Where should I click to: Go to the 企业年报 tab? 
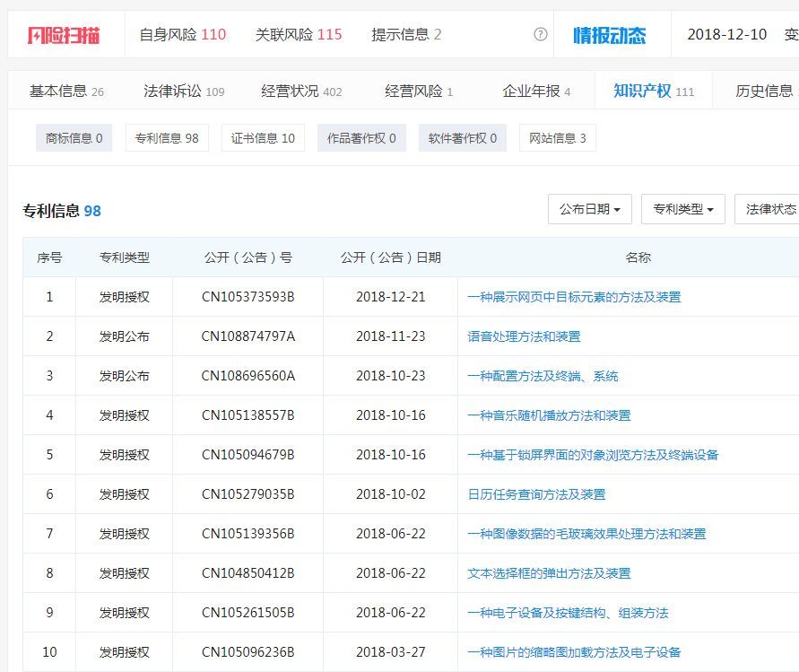pos(536,91)
